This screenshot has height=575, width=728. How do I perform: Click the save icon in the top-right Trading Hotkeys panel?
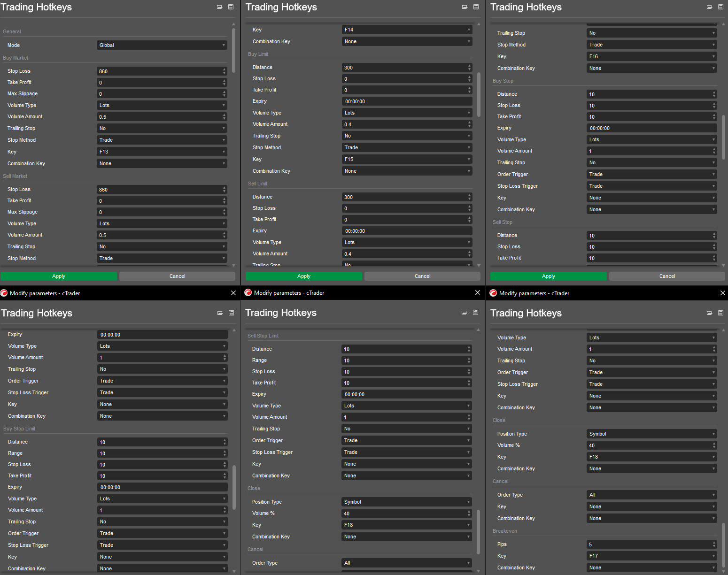pyautogui.click(x=720, y=7)
